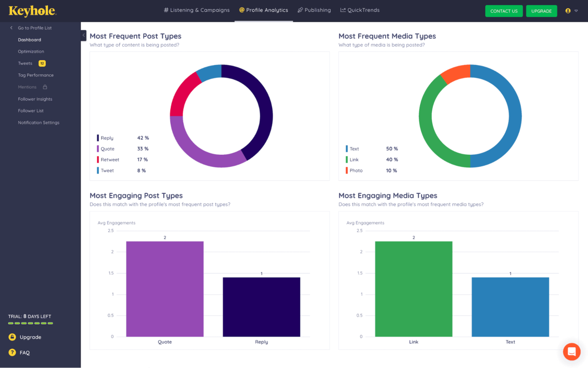The height and width of the screenshot is (368, 588).
Task: Click the Keyhole logo
Action: pyautogui.click(x=33, y=11)
